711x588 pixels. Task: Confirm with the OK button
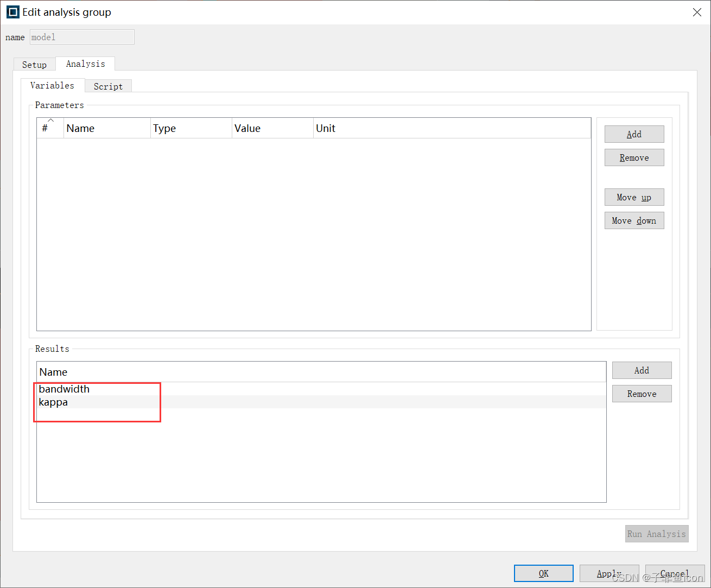click(543, 573)
